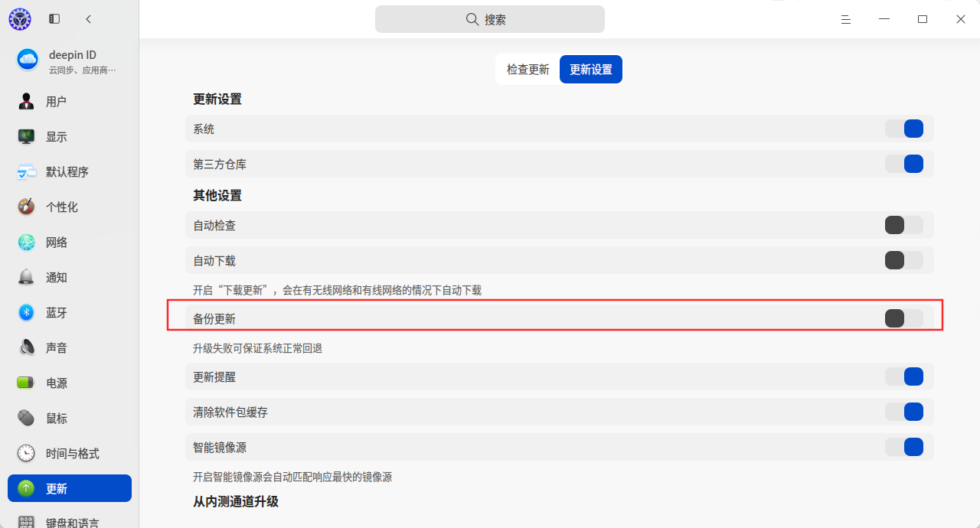Enable the 自动检查 switch

pos(904,225)
